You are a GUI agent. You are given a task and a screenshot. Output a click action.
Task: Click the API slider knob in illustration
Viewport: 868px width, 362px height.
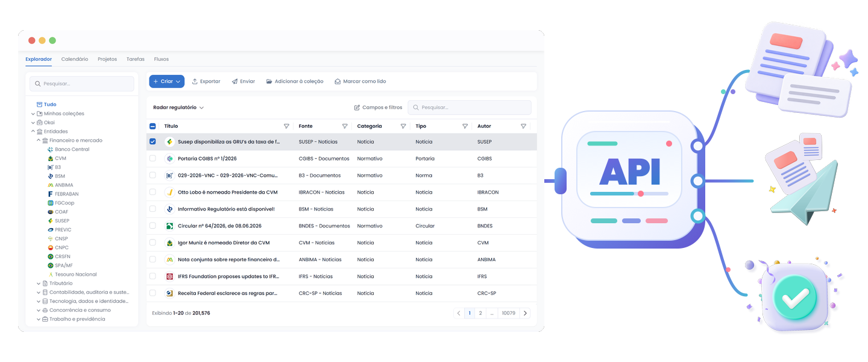tap(641, 194)
